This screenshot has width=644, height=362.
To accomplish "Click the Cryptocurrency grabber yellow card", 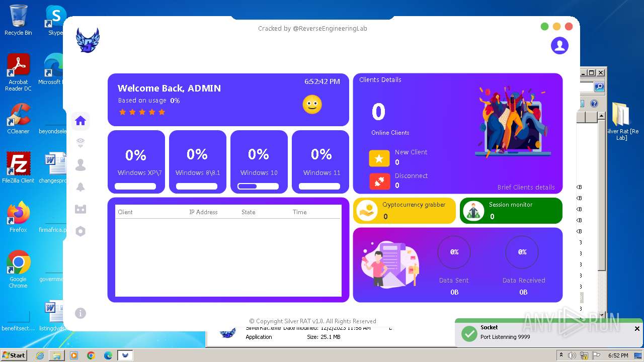I will pos(405,211).
